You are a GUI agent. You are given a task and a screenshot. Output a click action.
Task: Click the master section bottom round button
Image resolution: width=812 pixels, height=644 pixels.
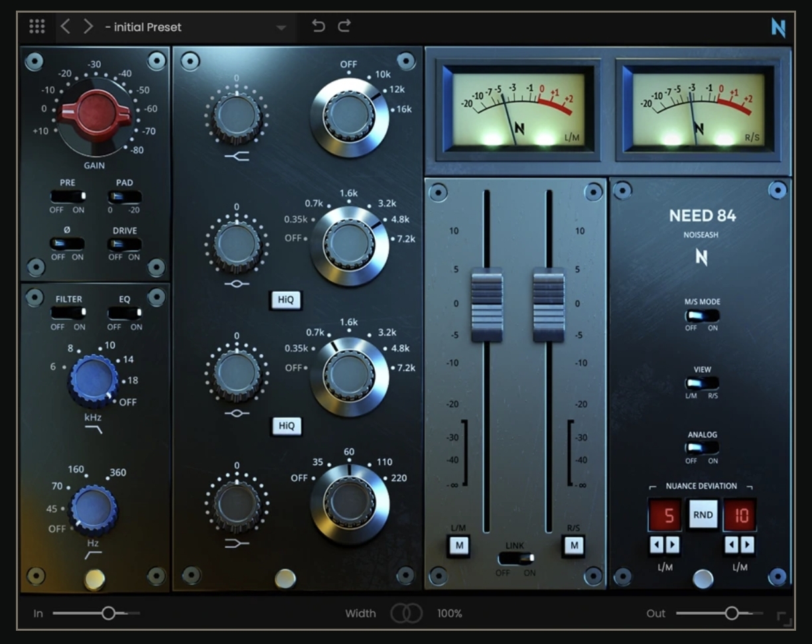[703, 579]
